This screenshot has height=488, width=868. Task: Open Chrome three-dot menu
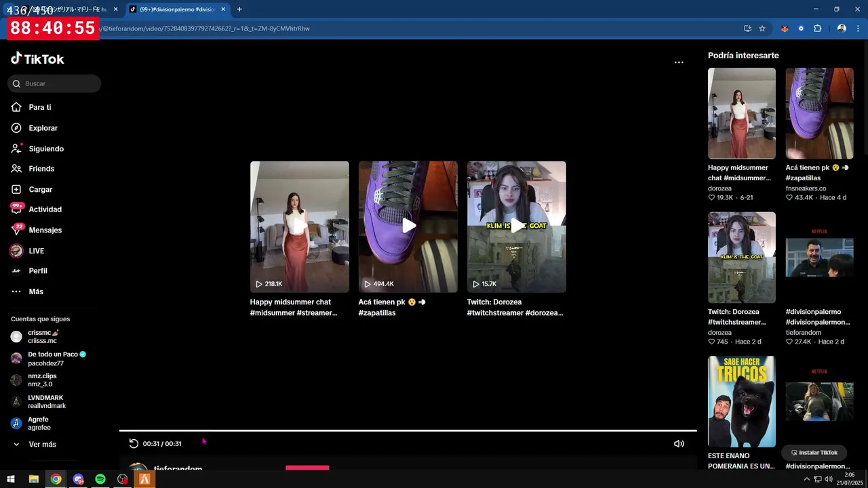[859, 28]
